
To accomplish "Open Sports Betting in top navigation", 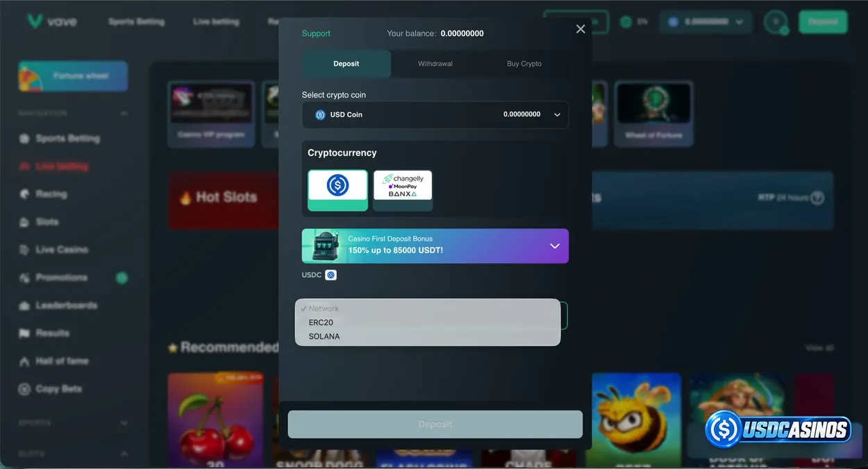I will 137,22.
